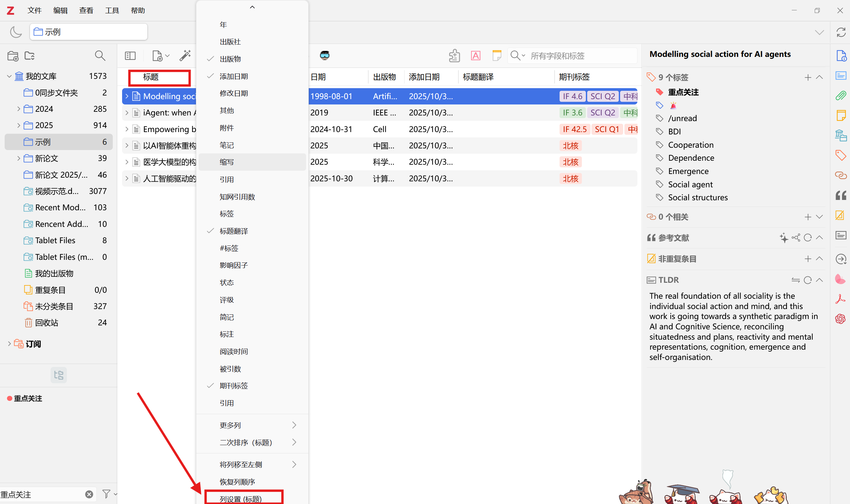Screen dimensions: 850x504
Task: Select 列设置 (标题) menu entry
Action: pos(241,499)
